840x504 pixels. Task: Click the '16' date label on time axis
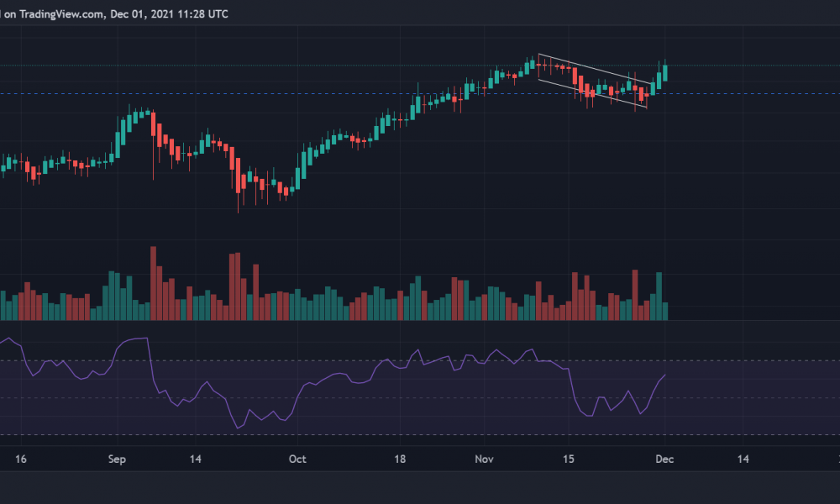[x=20, y=459]
